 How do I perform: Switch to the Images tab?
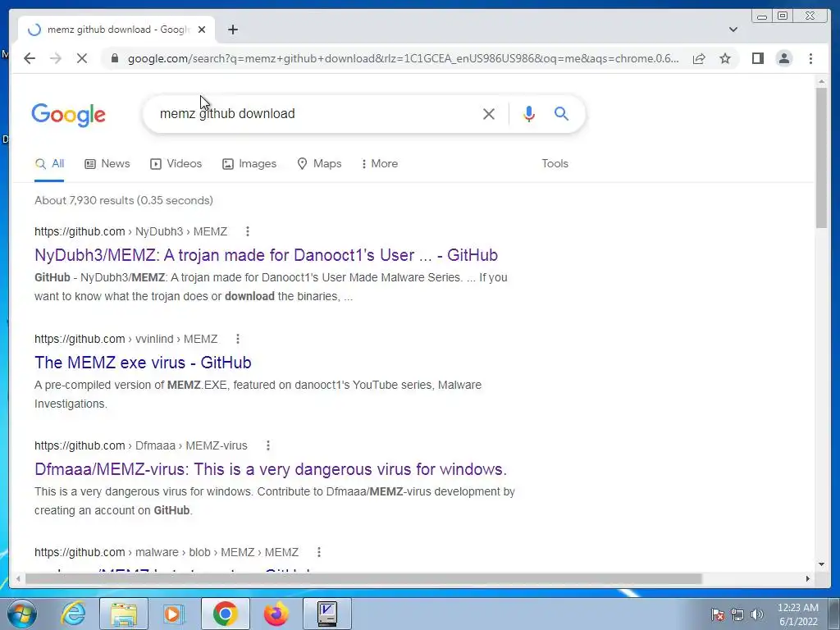(249, 164)
